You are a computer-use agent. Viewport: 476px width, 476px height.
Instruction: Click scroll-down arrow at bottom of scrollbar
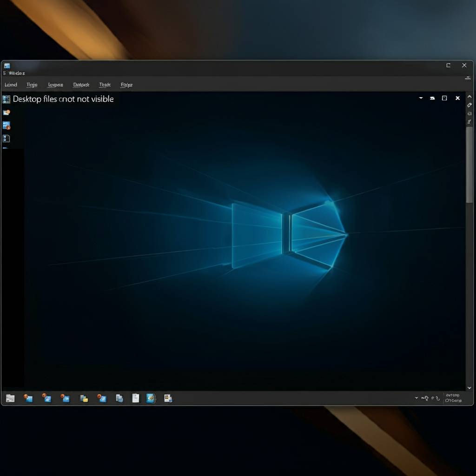pos(469,388)
